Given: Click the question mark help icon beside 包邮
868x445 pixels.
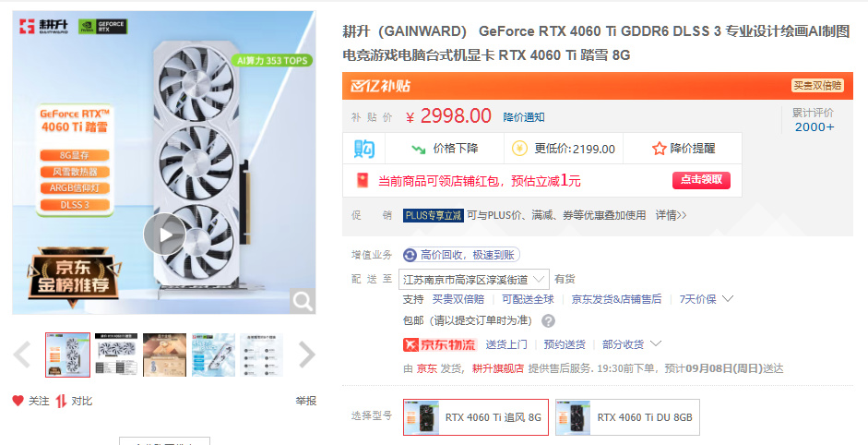Looking at the screenshot, I should pos(548,321).
